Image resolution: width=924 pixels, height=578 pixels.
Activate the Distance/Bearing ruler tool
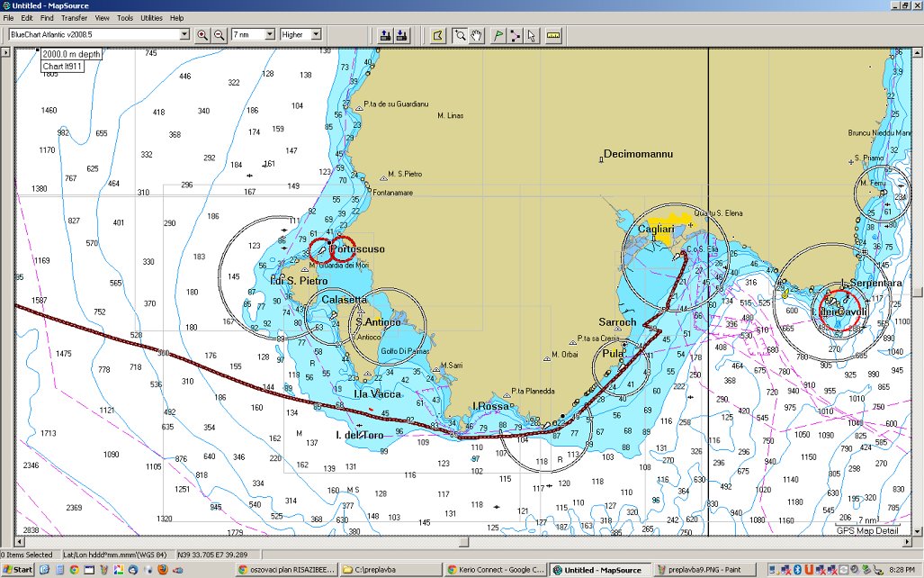pyautogui.click(x=552, y=35)
